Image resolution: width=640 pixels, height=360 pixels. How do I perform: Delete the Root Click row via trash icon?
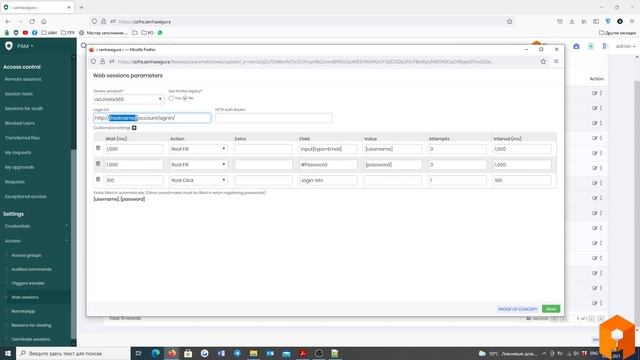pos(98,179)
